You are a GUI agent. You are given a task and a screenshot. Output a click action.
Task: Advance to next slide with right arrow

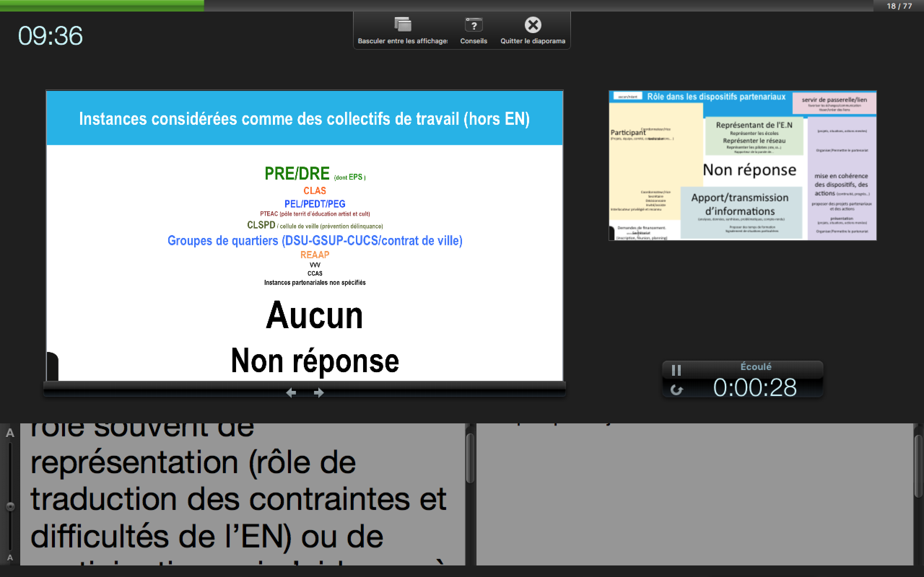pos(319,392)
